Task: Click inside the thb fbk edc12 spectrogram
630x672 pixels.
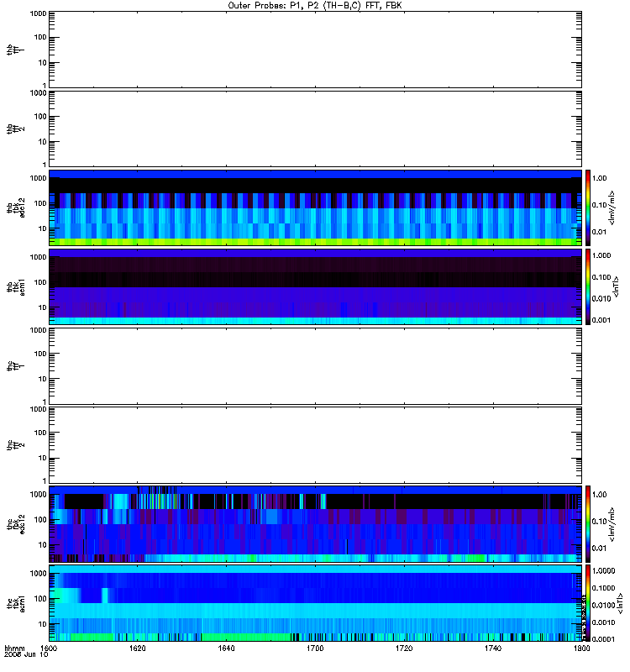Action: pos(315,207)
